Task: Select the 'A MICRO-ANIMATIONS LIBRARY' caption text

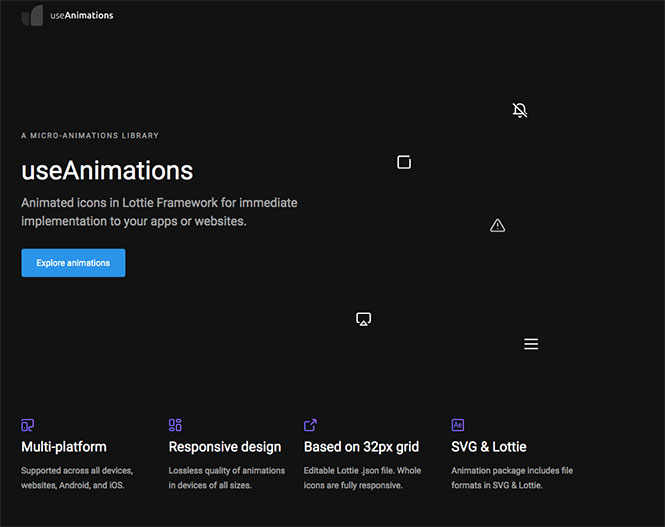Action: coord(90,136)
